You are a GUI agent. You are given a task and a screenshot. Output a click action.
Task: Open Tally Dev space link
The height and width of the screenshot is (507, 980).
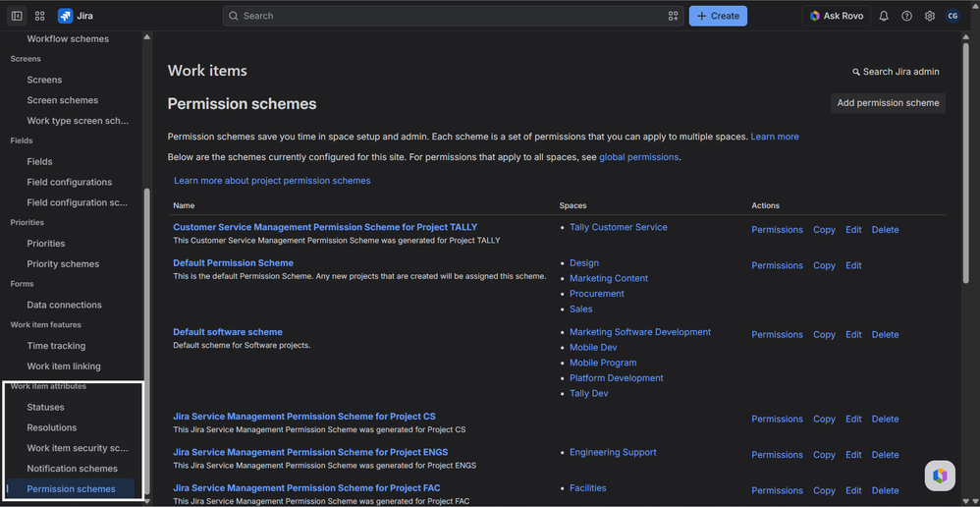pyautogui.click(x=589, y=393)
